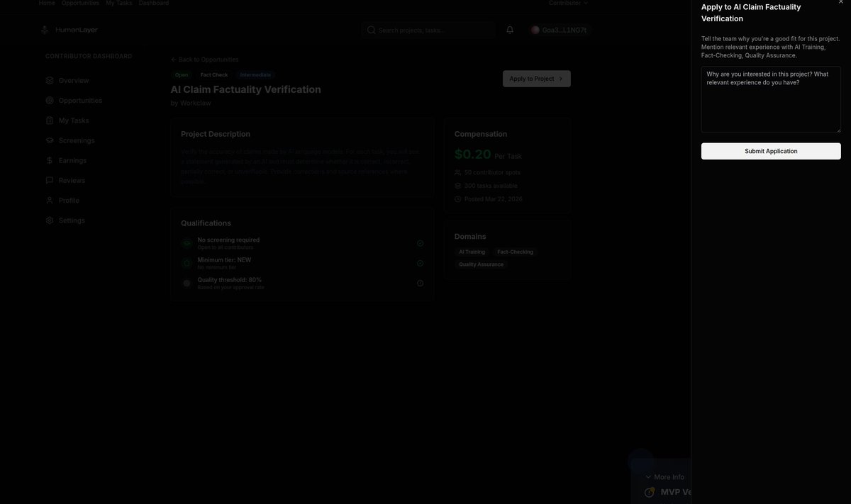
Task: Expand the Contributor role dropdown
Action: tap(568, 3)
